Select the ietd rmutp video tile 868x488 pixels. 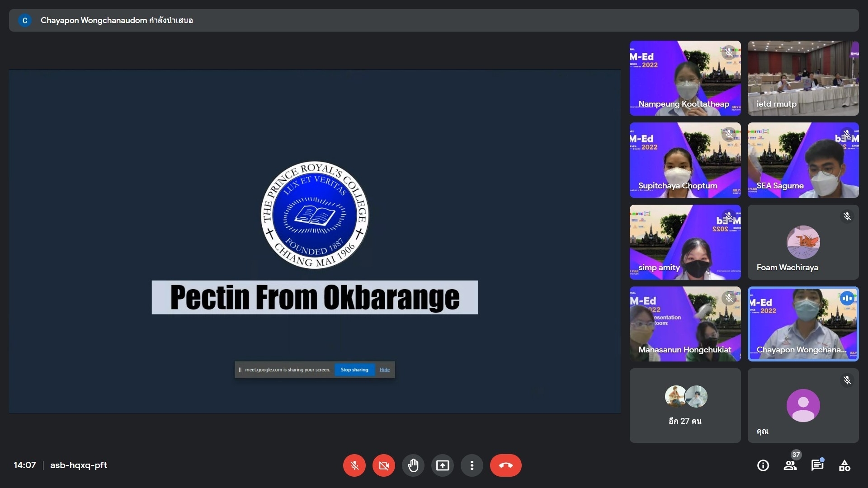point(803,78)
